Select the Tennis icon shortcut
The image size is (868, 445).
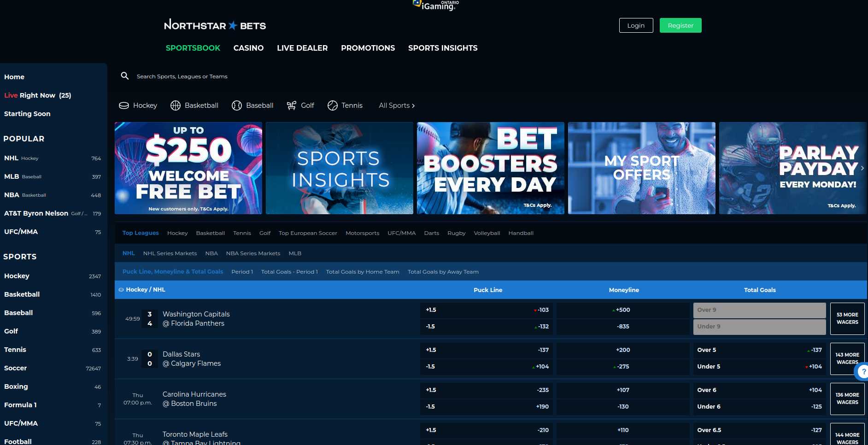coord(332,105)
